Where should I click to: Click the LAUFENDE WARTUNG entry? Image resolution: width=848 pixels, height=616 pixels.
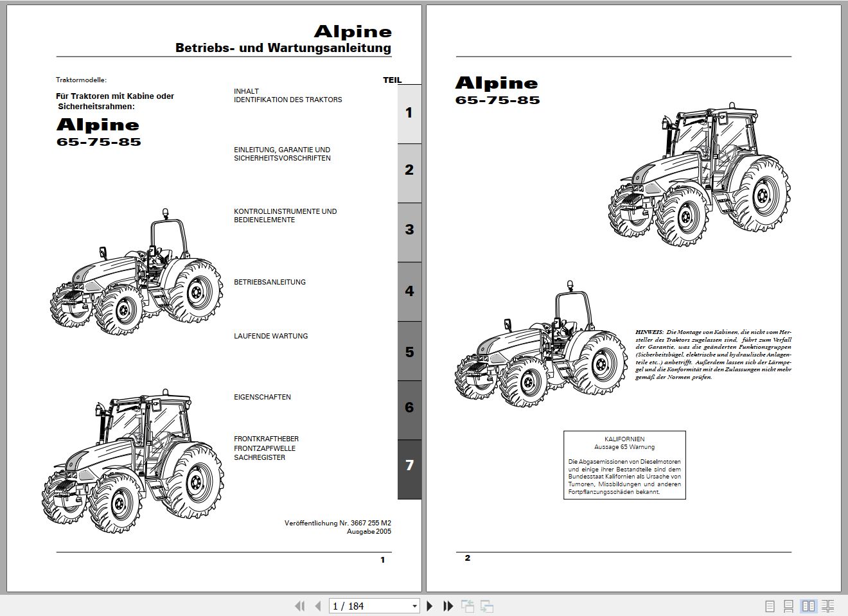[270, 336]
